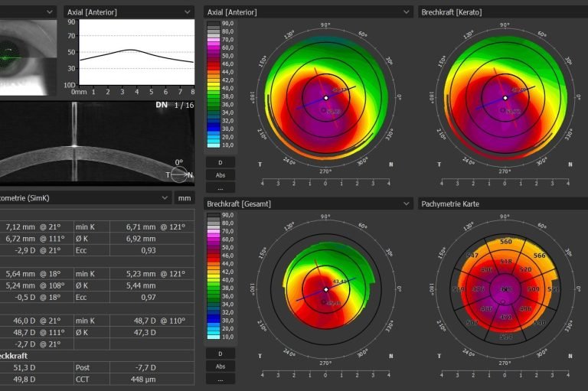This screenshot has height=391, width=588.
Task: Click the value 48,7 D @ 111°
Action: [x=38, y=332]
